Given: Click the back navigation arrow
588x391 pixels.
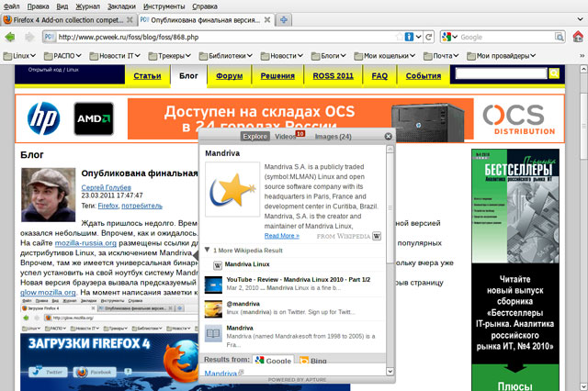Looking at the screenshot, I should tap(10, 38).
